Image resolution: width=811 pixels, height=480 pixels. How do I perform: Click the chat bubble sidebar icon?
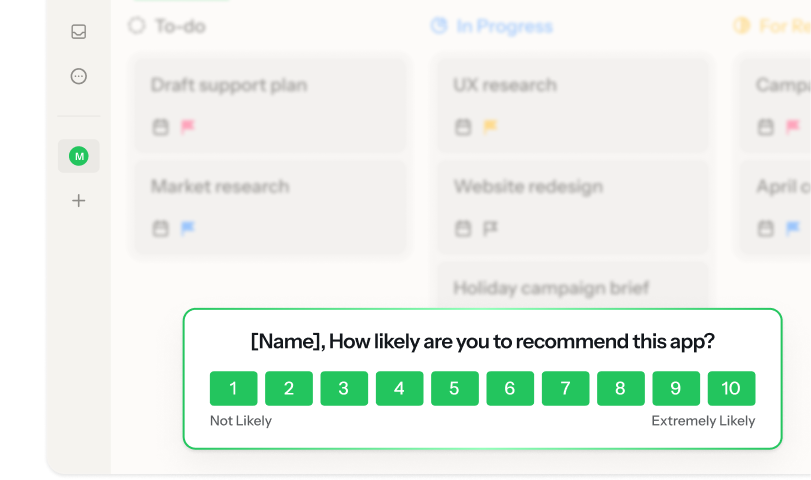(79, 76)
